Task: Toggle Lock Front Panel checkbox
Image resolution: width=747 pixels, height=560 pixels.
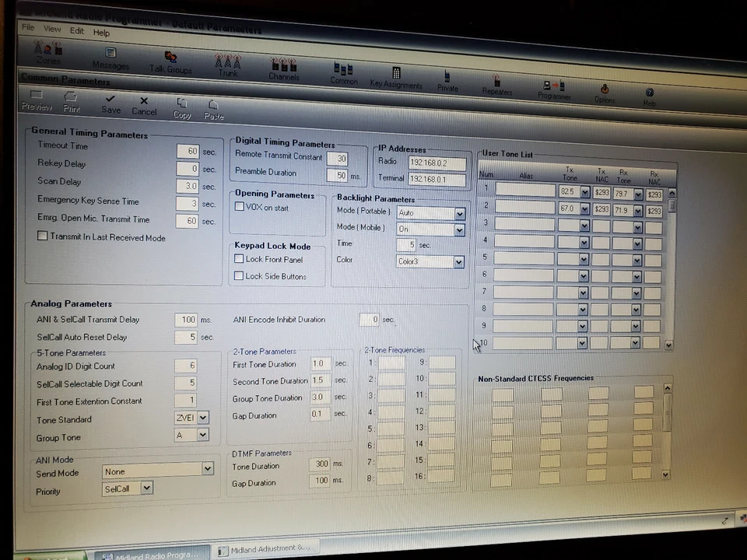Action: click(239, 258)
